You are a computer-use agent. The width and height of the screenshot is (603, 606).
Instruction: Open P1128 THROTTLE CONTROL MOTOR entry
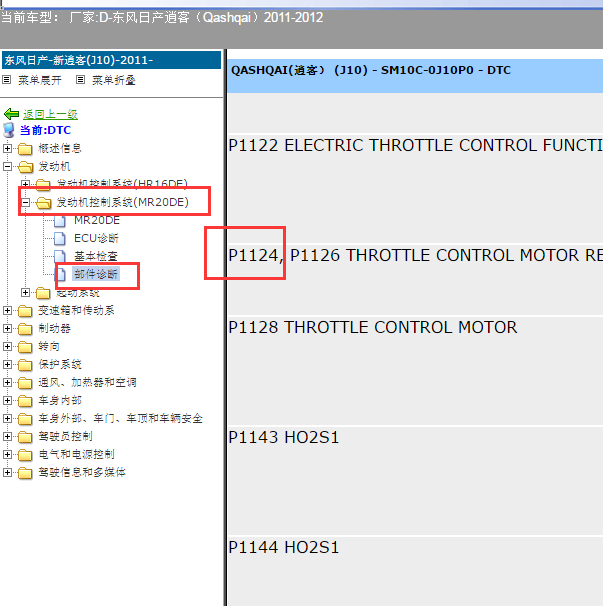[x=373, y=327]
